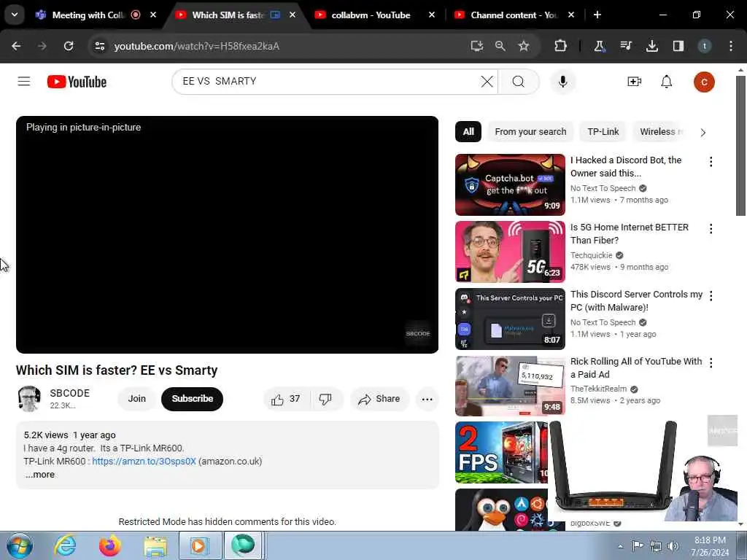Open browser profile button
747x560 pixels.
pos(705,46)
